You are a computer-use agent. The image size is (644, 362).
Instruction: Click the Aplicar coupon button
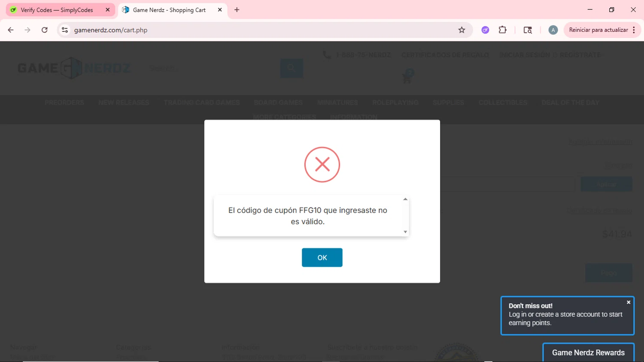click(606, 184)
